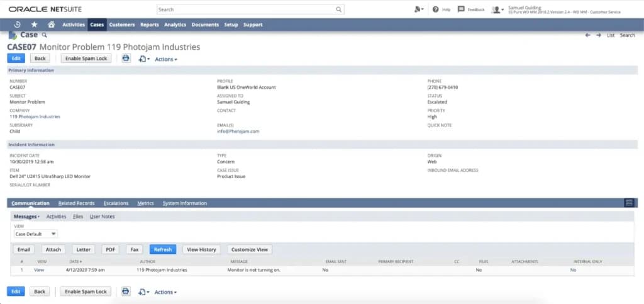The image size is (644, 304).
Task: Open the Reports menu
Action: [x=150, y=25]
